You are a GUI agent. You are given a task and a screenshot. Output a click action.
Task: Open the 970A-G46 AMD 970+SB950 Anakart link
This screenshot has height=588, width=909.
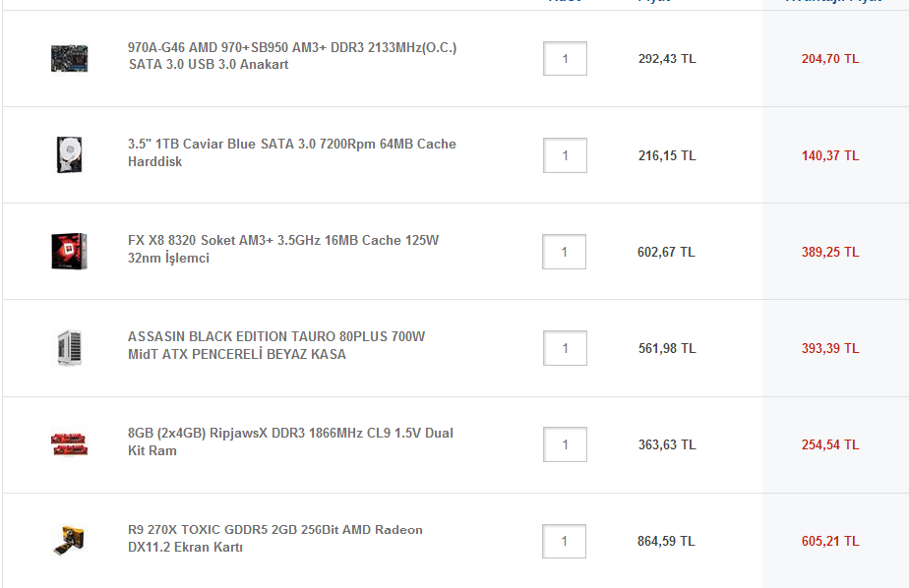click(x=292, y=56)
